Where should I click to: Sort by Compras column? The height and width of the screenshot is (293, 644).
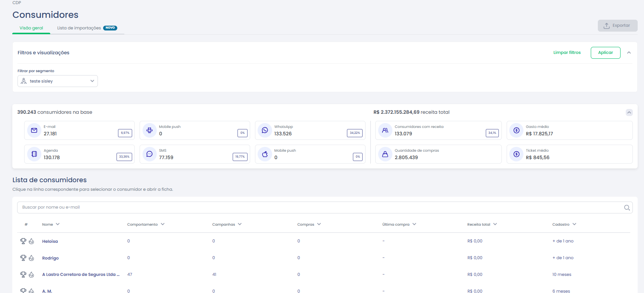tap(309, 225)
